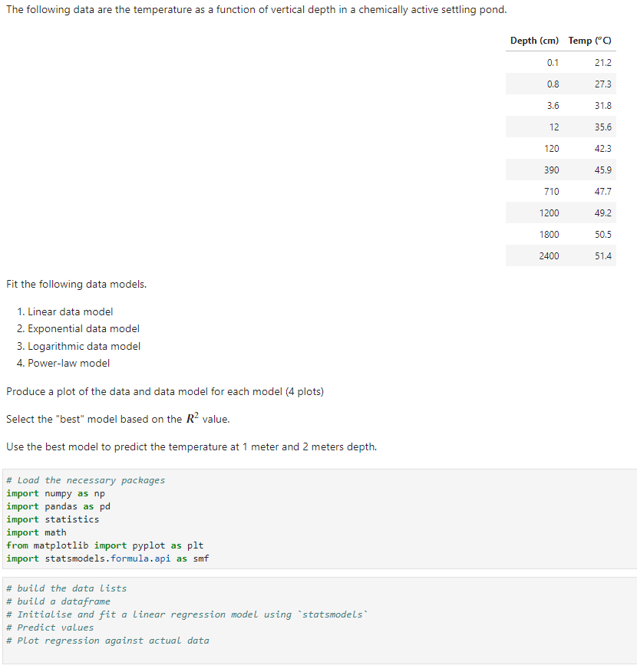Click the import numpy as np line
637x672 pixels.
coord(55,493)
